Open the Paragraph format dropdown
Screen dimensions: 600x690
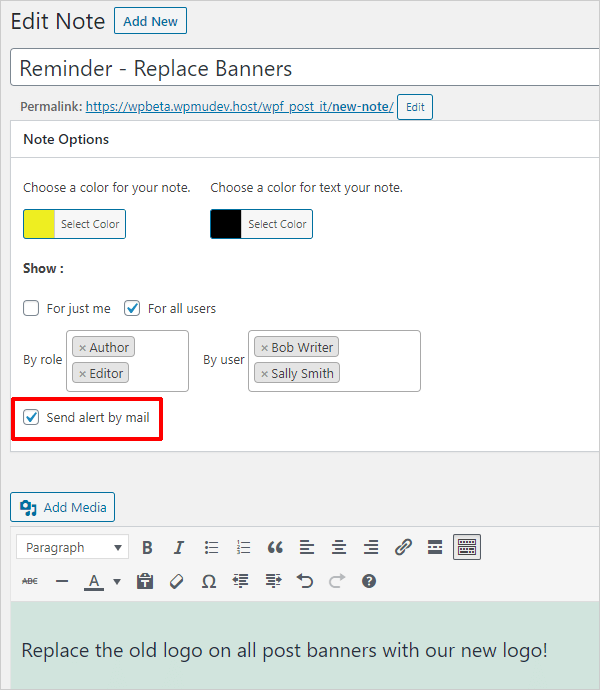coord(73,547)
